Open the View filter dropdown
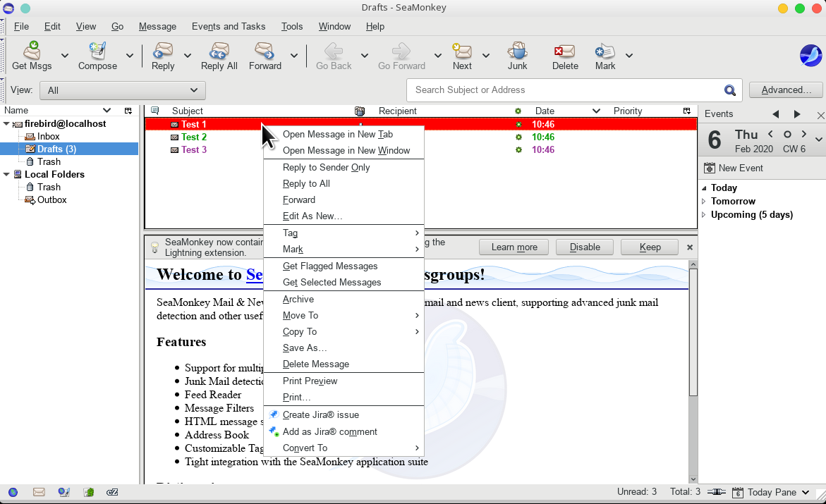The width and height of the screenshot is (826, 504). coord(123,90)
